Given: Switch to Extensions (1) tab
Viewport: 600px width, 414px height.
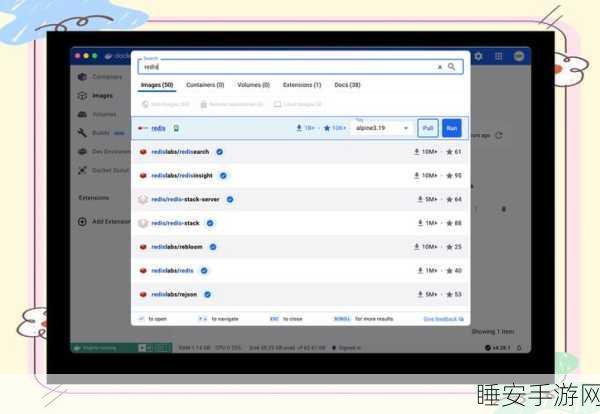Looking at the screenshot, I should 302,85.
